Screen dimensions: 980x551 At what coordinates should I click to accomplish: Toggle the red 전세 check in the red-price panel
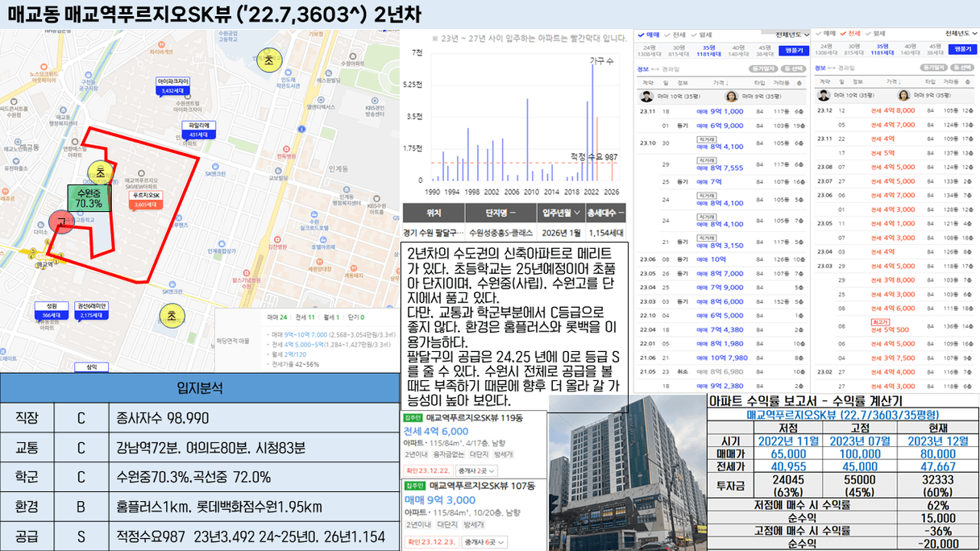coord(850,34)
